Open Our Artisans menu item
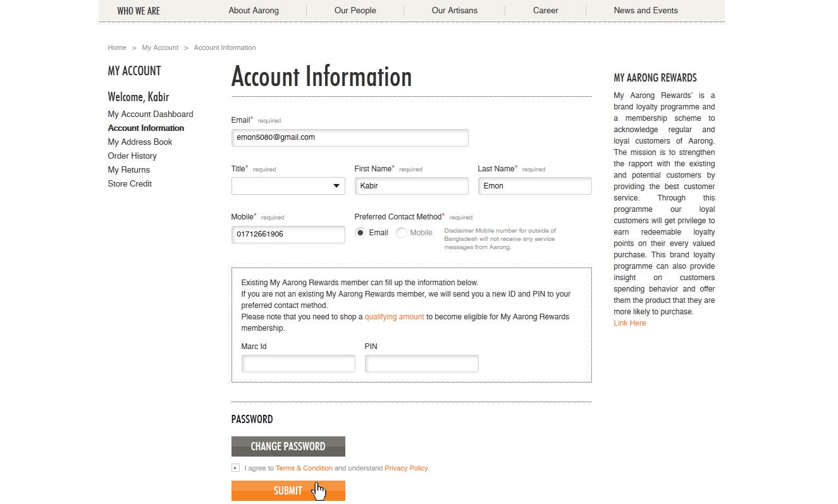The image size is (838, 504). click(x=455, y=10)
